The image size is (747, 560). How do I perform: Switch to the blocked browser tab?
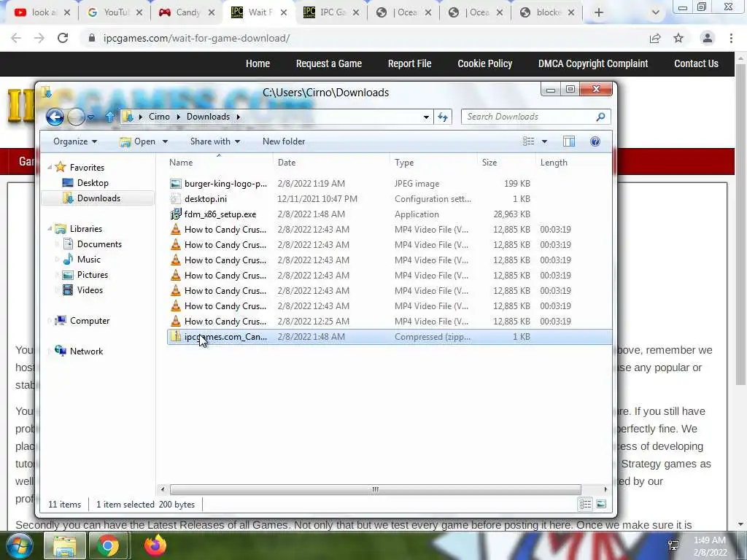[547, 12]
